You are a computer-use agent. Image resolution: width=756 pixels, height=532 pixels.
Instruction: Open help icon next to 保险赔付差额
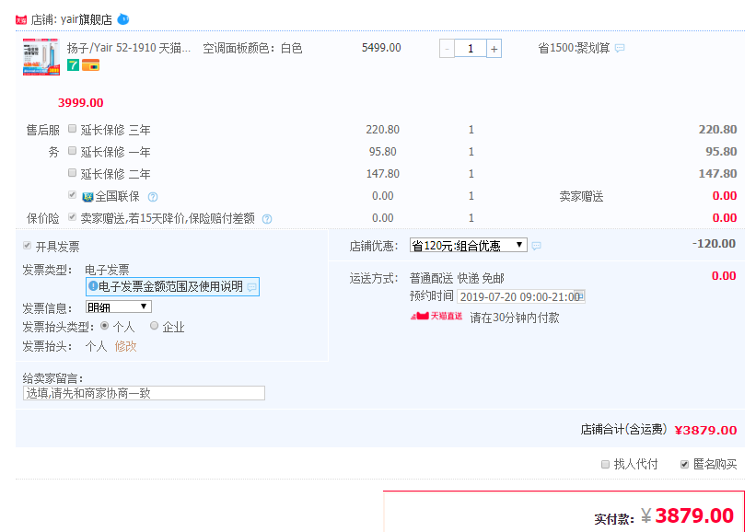(x=267, y=219)
